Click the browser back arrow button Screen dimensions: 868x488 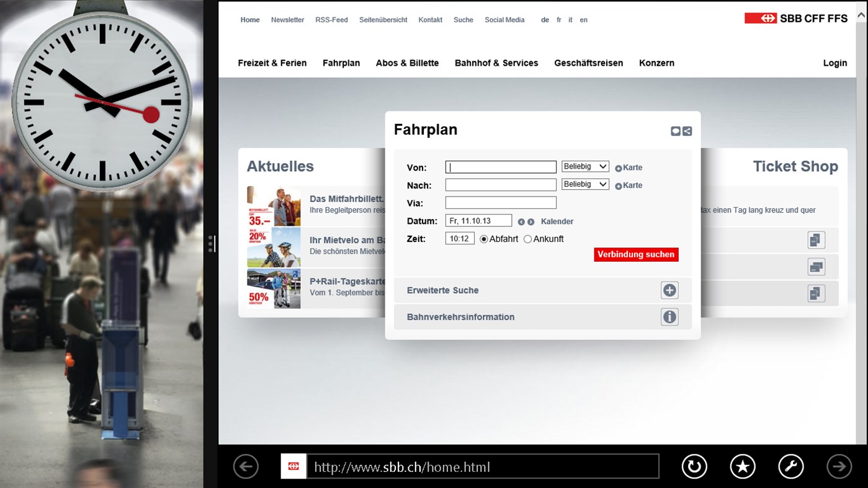click(246, 466)
